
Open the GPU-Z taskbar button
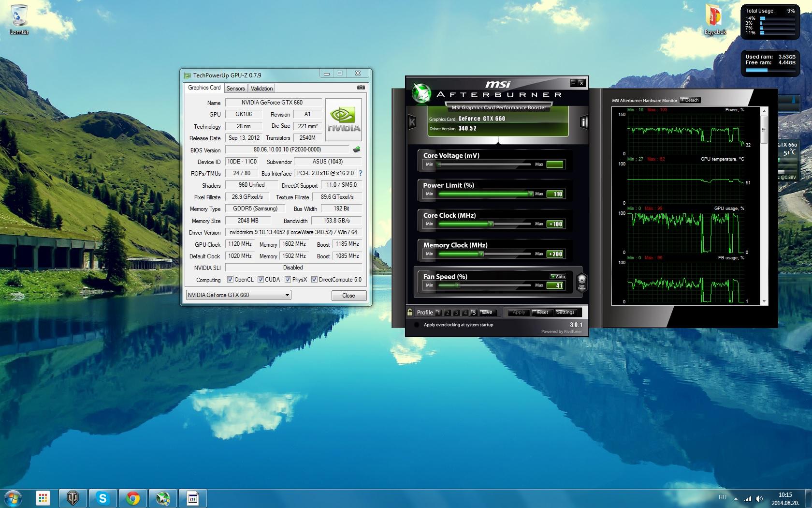[192, 498]
